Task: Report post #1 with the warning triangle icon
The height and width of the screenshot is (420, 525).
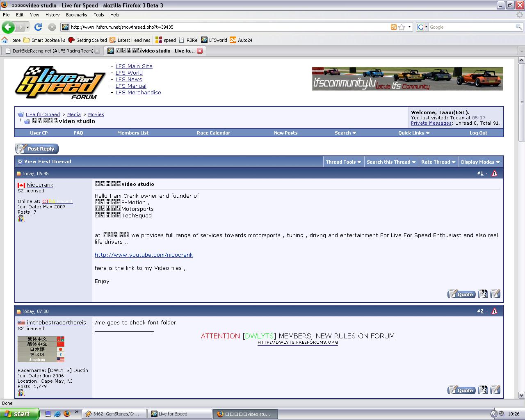Action: [494, 173]
